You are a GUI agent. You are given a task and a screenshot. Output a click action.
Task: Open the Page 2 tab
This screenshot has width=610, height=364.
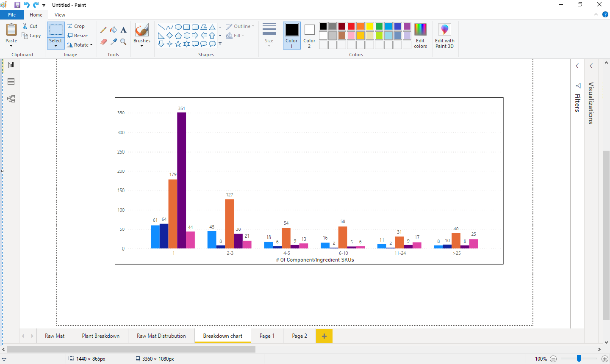[299, 336]
